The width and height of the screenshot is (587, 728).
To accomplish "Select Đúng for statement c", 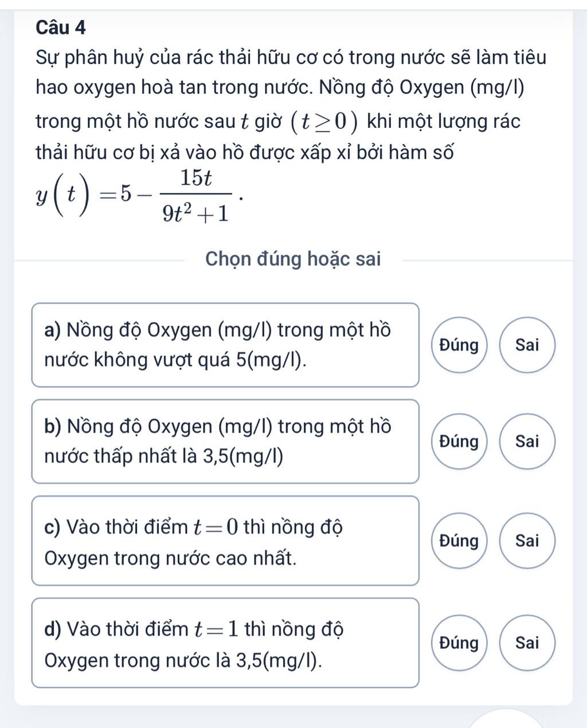I will point(458,540).
